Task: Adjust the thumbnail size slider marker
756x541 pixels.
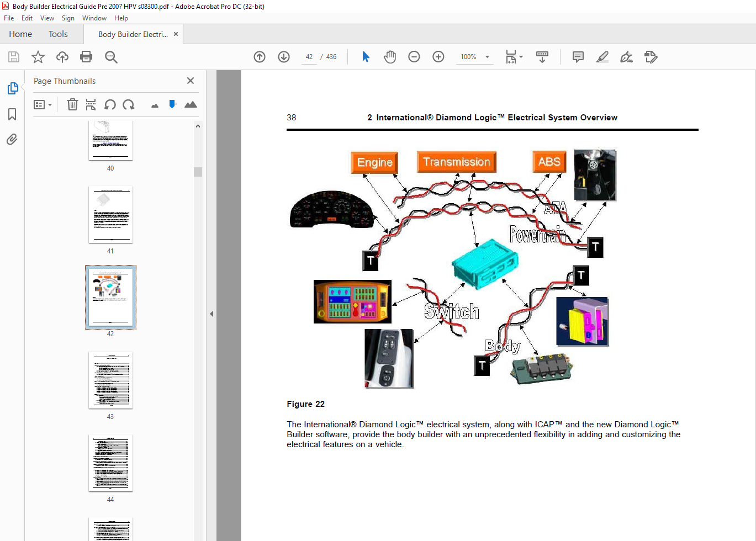Action: point(172,104)
